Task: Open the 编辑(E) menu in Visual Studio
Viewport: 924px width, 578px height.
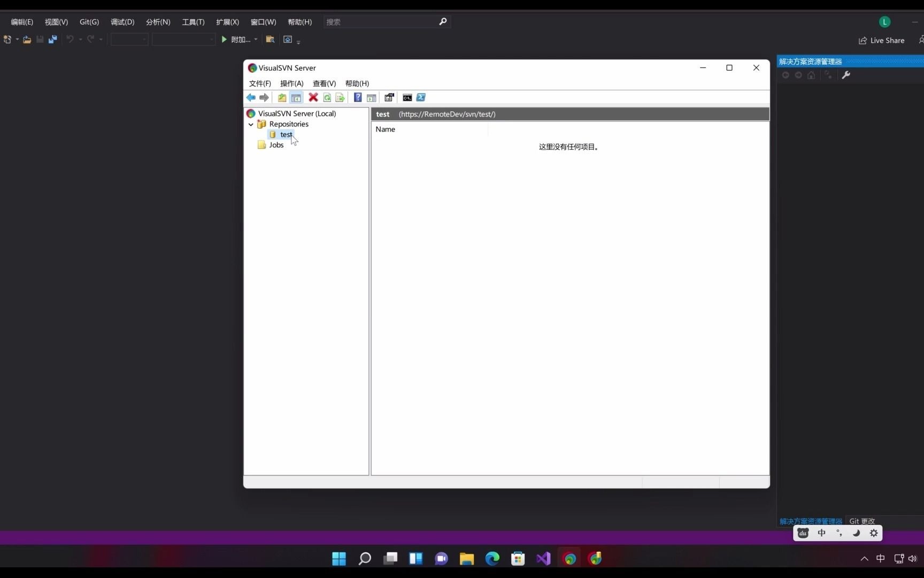Action: [x=22, y=22]
